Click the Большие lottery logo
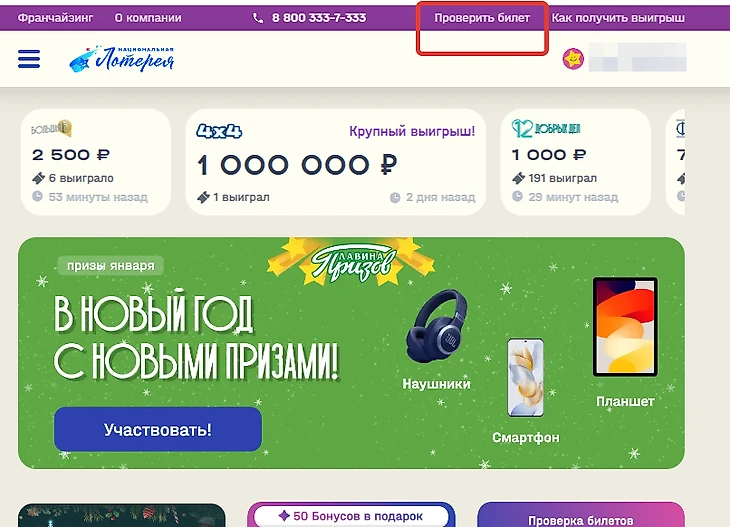730x527 pixels. (51, 128)
